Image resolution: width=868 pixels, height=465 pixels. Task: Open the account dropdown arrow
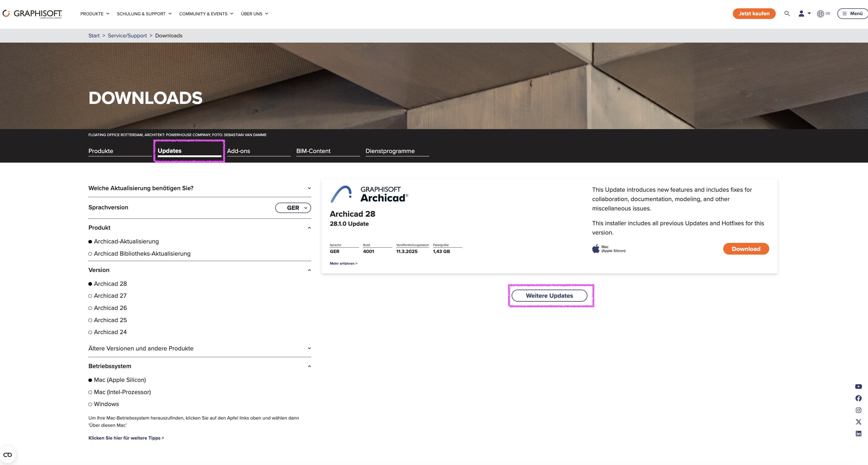tap(809, 14)
